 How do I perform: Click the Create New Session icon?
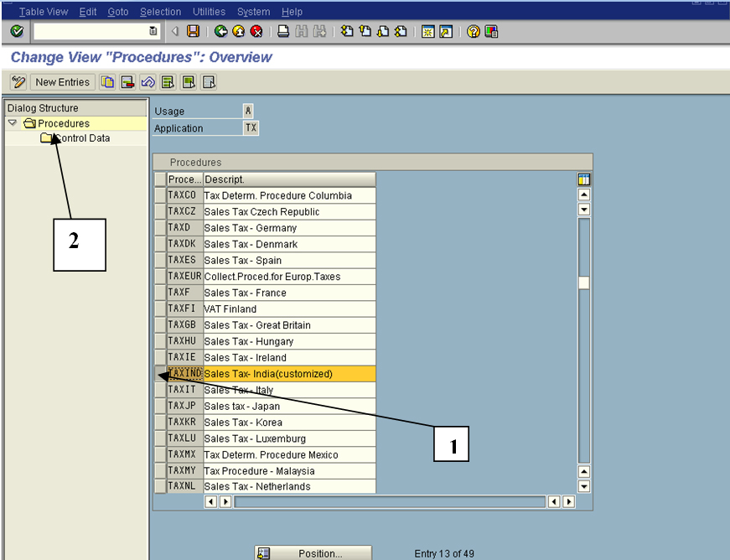pyautogui.click(x=427, y=31)
